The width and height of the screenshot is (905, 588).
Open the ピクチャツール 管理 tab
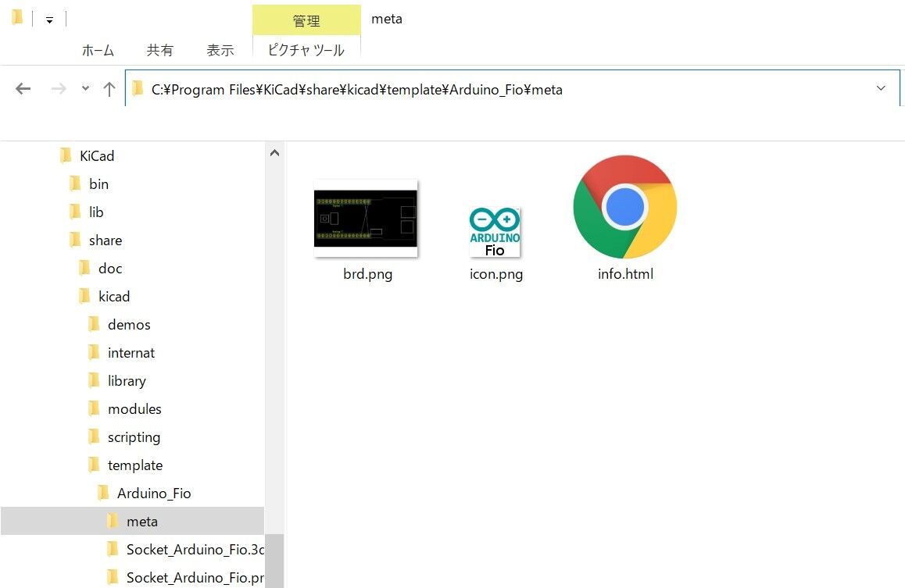coord(306,19)
